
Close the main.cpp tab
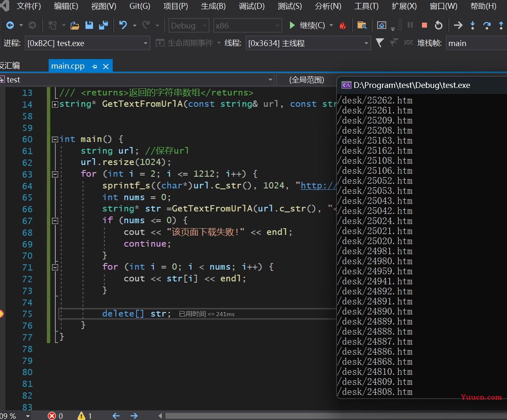click(x=106, y=66)
